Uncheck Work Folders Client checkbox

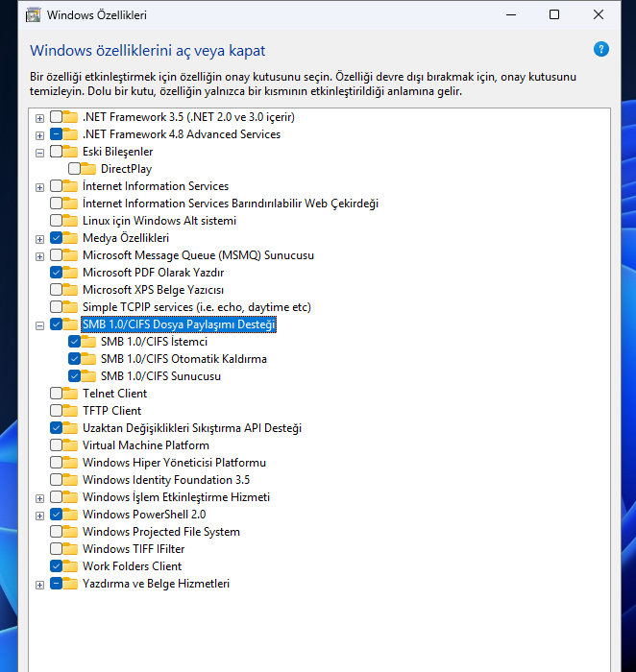click(x=56, y=565)
